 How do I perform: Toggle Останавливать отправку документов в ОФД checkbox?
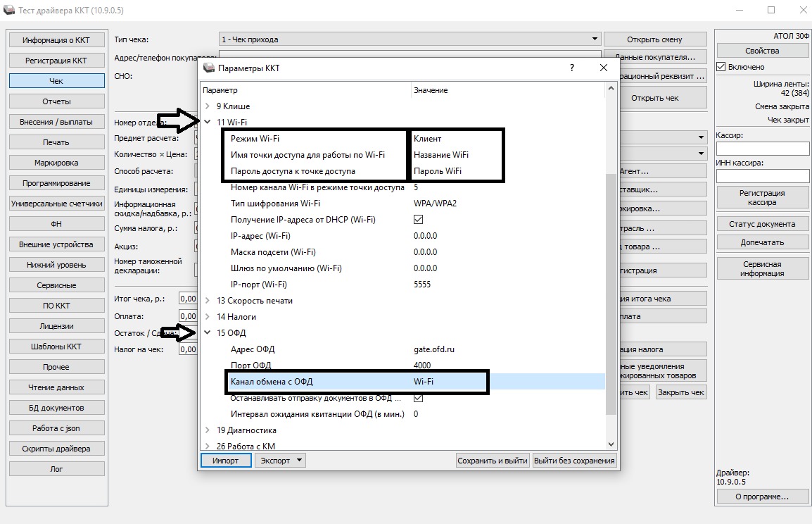click(x=419, y=398)
